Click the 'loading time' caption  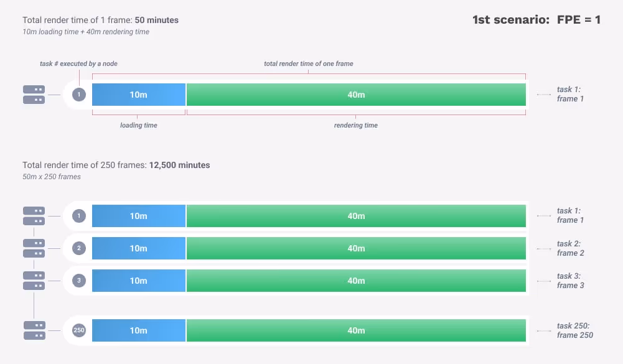click(139, 125)
